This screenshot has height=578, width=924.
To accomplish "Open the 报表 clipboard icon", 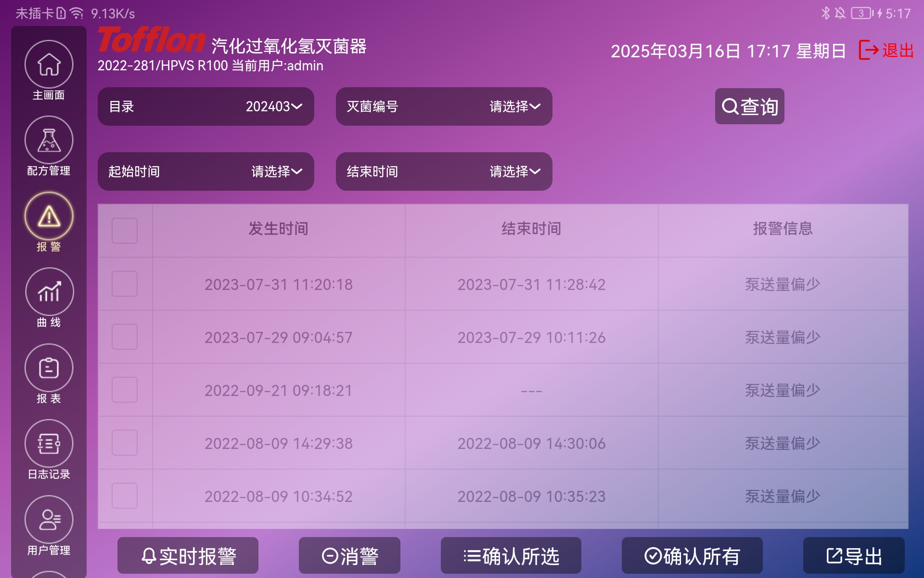I will 49,368.
